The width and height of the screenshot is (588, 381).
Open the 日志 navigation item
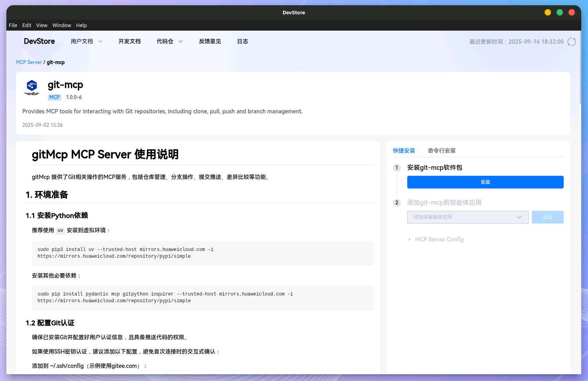click(242, 41)
